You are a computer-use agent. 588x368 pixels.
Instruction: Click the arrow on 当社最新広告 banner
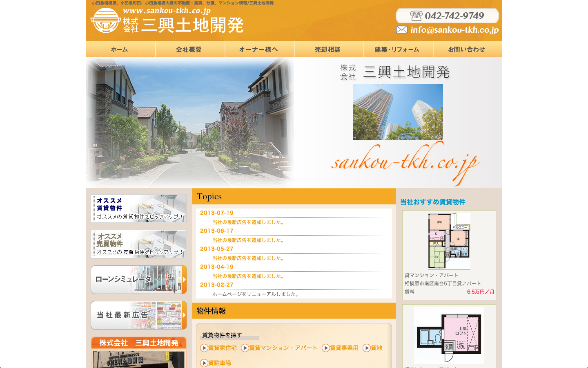(x=184, y=315)
